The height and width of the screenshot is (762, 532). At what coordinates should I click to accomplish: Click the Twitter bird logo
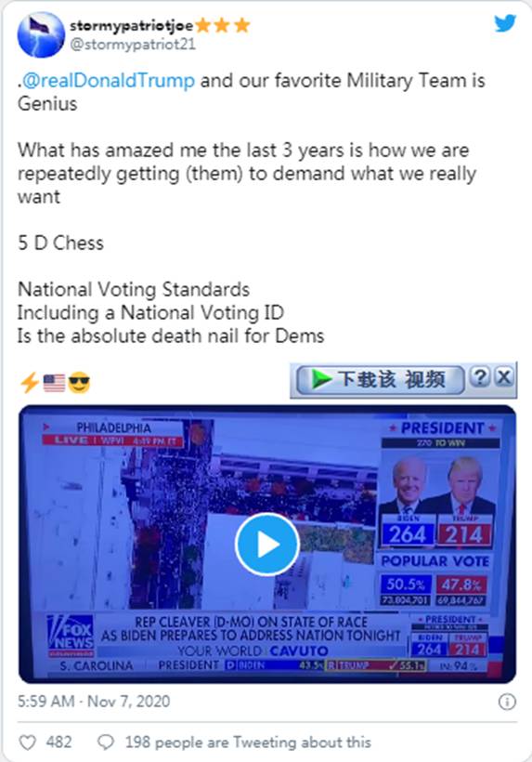[x=505, y=23]
